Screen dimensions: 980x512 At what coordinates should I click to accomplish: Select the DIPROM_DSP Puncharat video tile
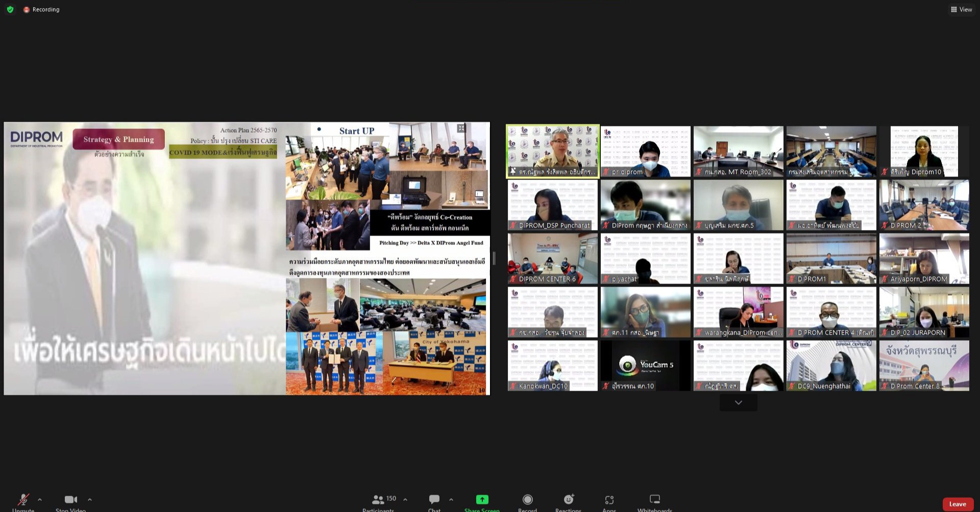(552, 205)
